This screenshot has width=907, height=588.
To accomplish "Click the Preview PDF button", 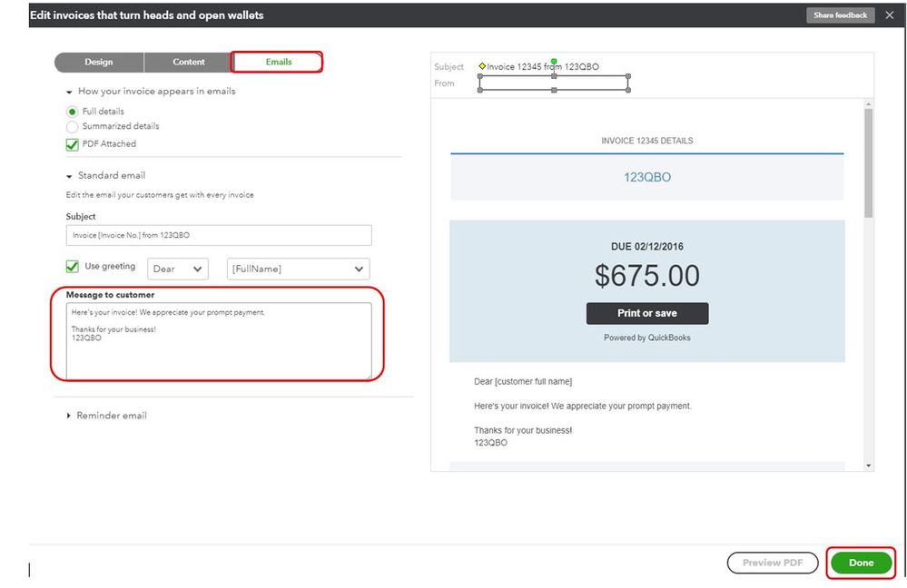I will point(773,563).
